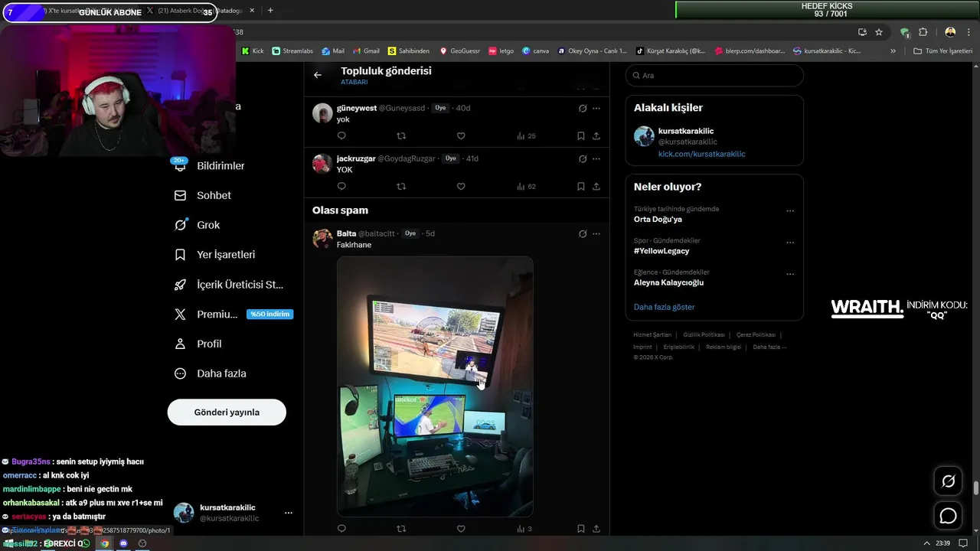Image resolution: width=980 pixels, height=551 pixels.
Task: Open the kick.com/kursatkarakilic link
Action: pyautogui.click(x=701, y=154)
